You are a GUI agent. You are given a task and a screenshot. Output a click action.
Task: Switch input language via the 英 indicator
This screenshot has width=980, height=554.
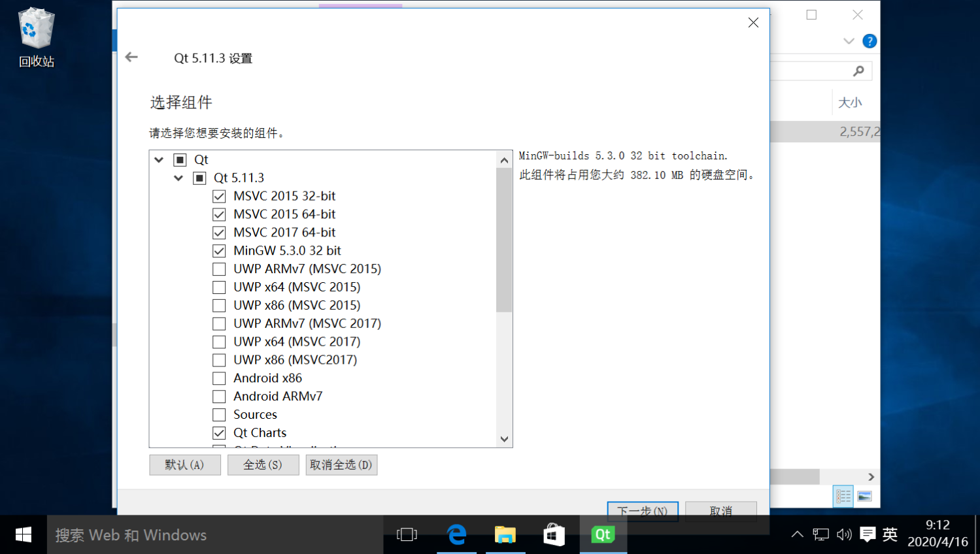point(890,534)
